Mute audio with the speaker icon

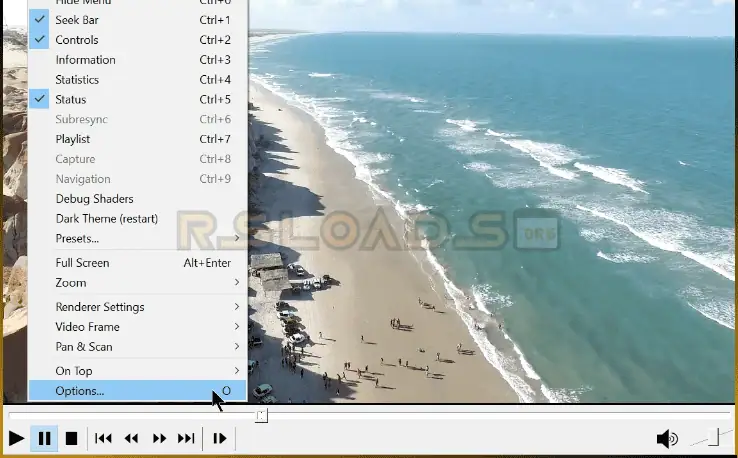(x=667, y=438)
